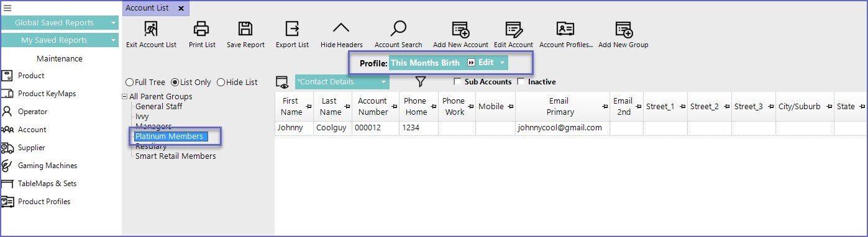Expand the profile Edit dropdown arrow
The image size is (868, 237).
(x=502, y=63)
